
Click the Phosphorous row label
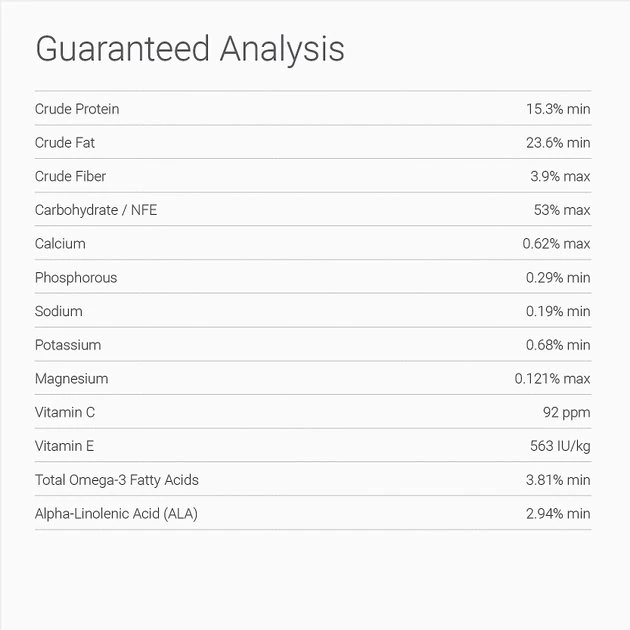(x=76, y=278)
